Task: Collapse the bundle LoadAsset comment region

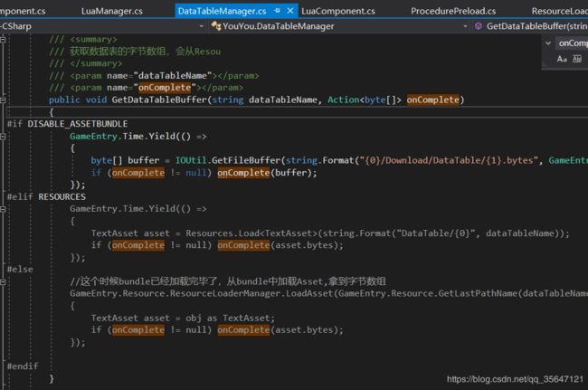Action: tap(3, 281)
